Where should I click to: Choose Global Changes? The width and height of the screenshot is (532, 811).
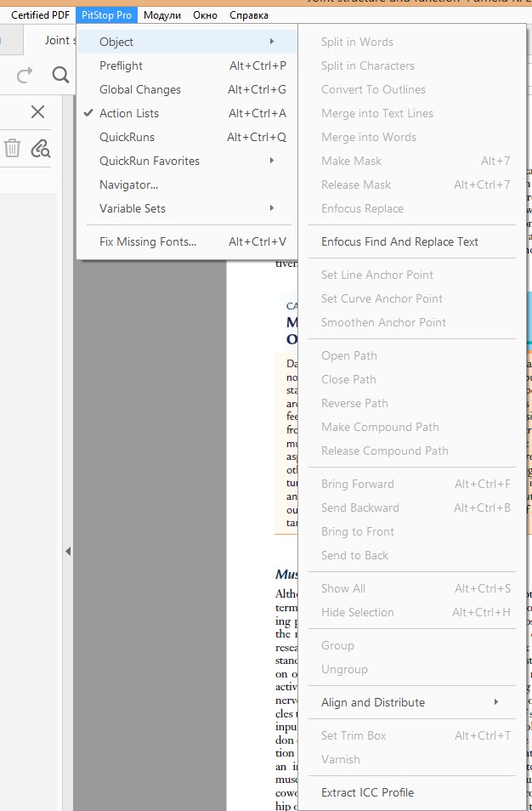pyautogui.click(x=187, y=89)
